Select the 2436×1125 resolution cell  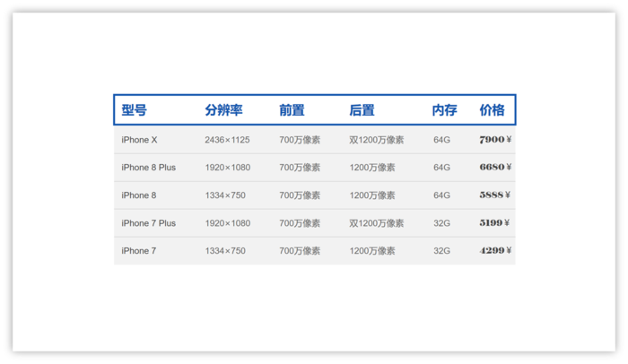tap(227, 140)
